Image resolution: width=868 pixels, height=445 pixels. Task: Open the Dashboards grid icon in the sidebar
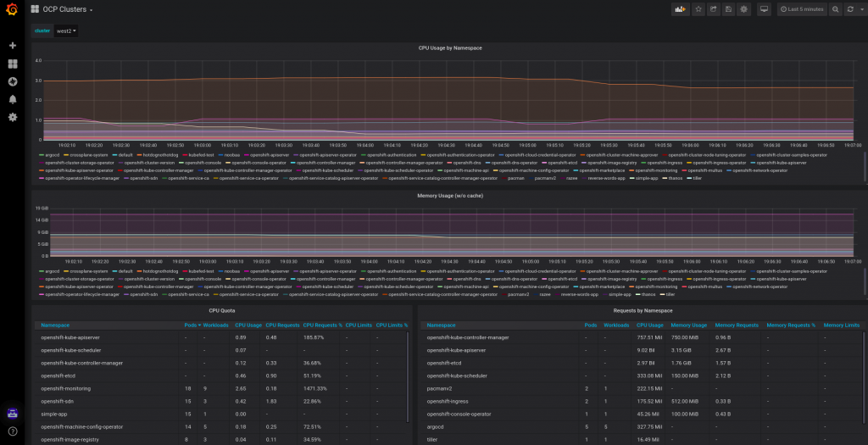click(x=12, y=64)
